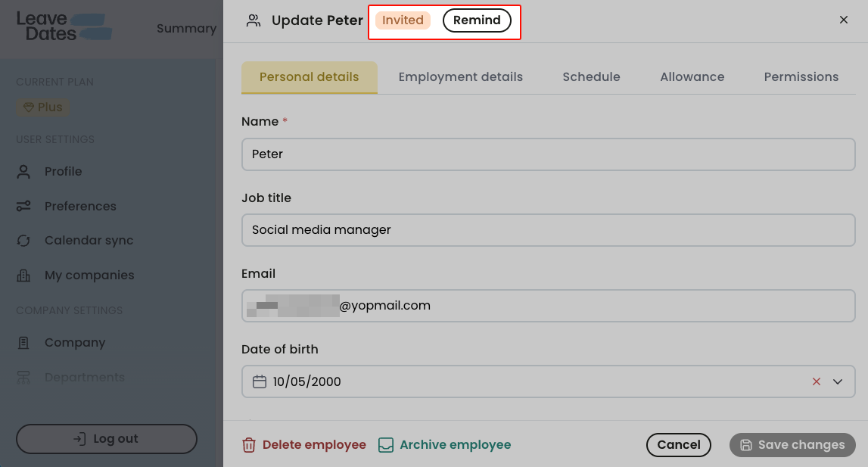Select Preferences in the sidebar

coord(80,206)
